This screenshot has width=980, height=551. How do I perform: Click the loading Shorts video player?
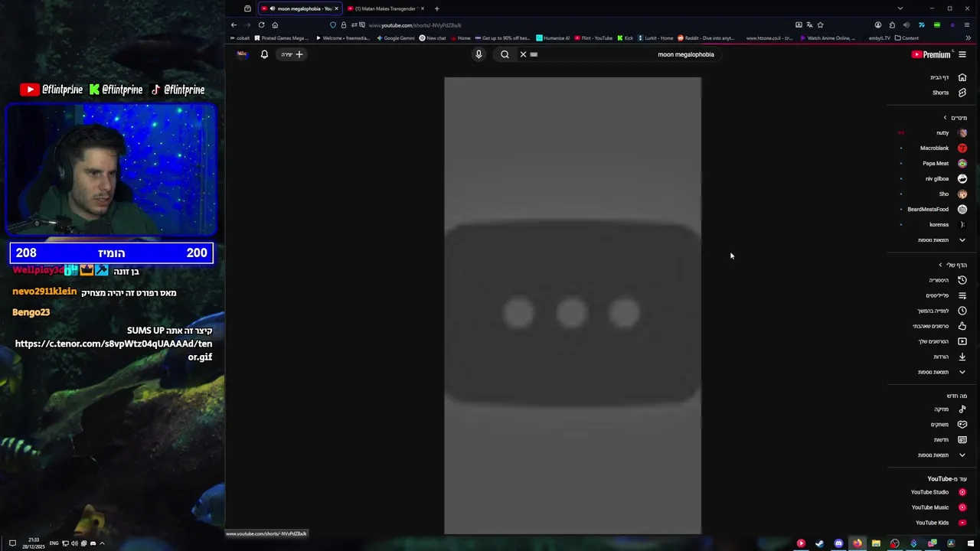[x=573, y=305]
